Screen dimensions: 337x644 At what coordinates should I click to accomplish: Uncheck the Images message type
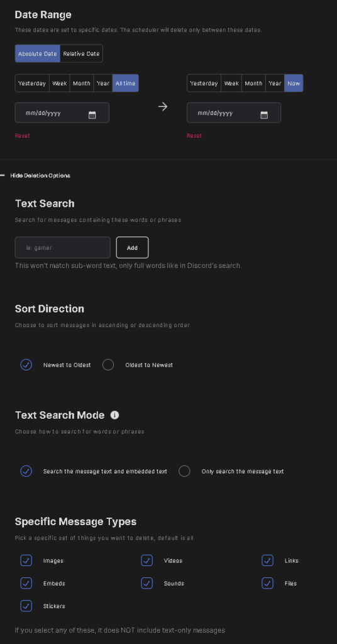(x=26, y=560)
